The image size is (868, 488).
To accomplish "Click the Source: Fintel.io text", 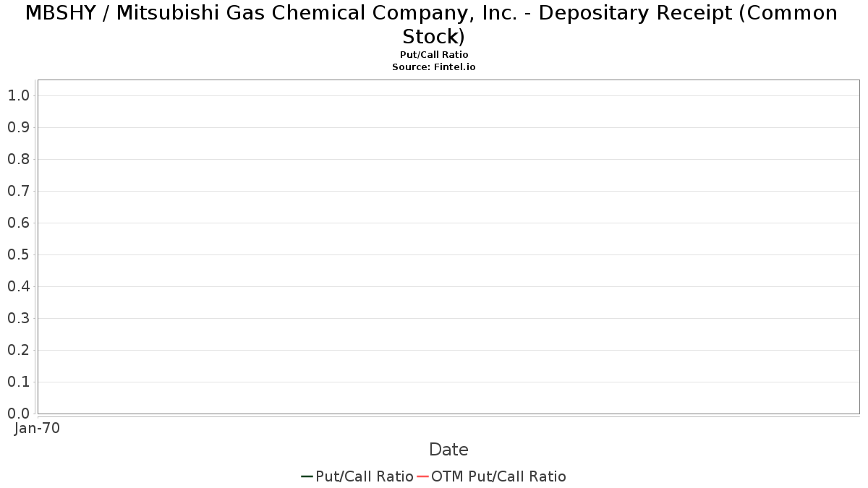I will (434, 67).
